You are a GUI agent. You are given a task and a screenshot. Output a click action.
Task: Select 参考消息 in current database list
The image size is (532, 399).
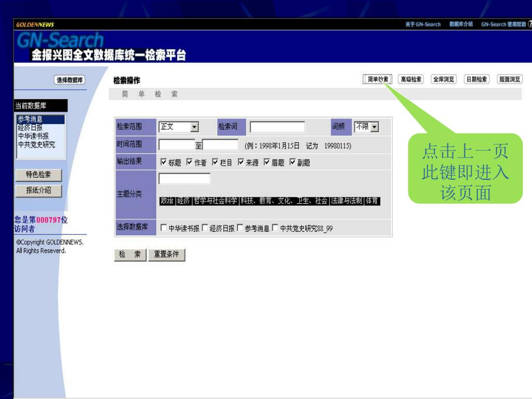[41, 119]
